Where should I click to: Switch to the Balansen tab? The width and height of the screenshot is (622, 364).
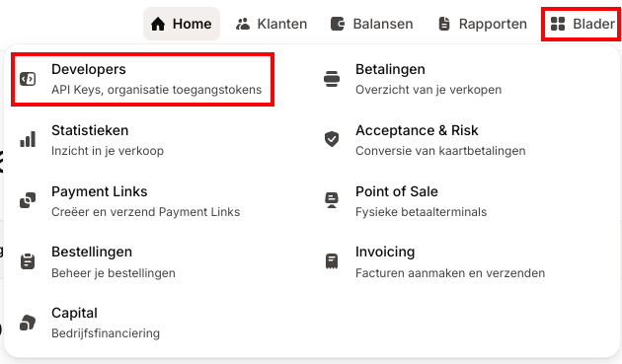pyautogui.click(x=371, y=24)
